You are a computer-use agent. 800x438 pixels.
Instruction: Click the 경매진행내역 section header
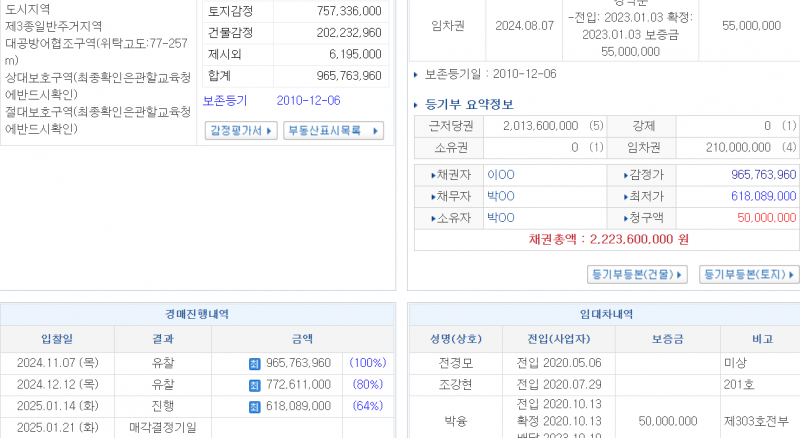coord(197,314)
